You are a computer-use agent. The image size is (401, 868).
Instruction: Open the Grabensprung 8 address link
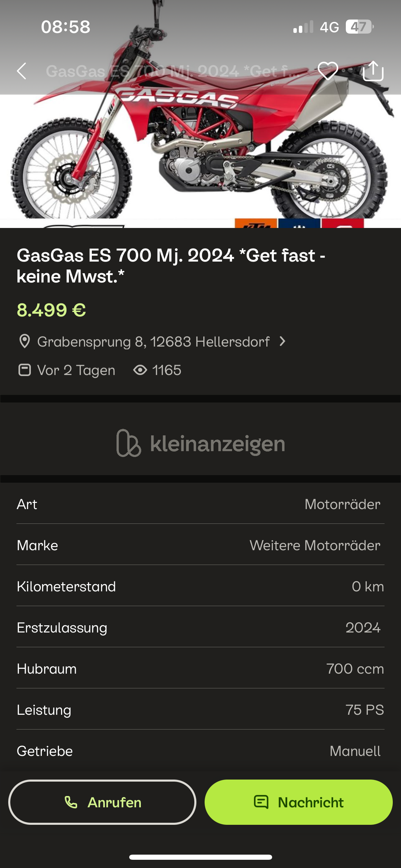(x=153, y=342)
